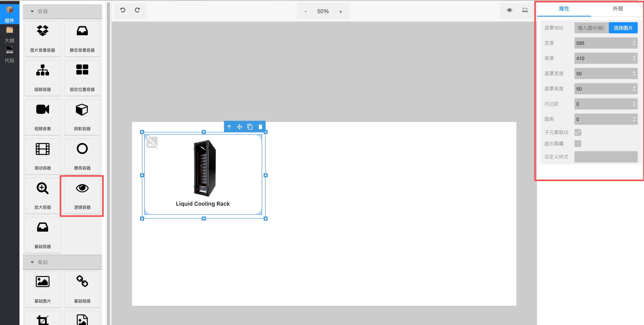The width and height of the screenshot is (644, 325).
Task: Open the 代码 code sidebar tab
Action: [9, 55]
